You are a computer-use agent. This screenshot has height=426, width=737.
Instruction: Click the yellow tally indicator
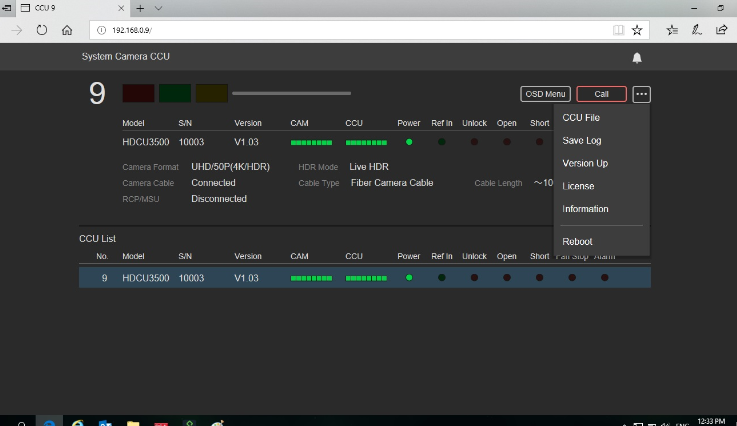click(211, 94)
